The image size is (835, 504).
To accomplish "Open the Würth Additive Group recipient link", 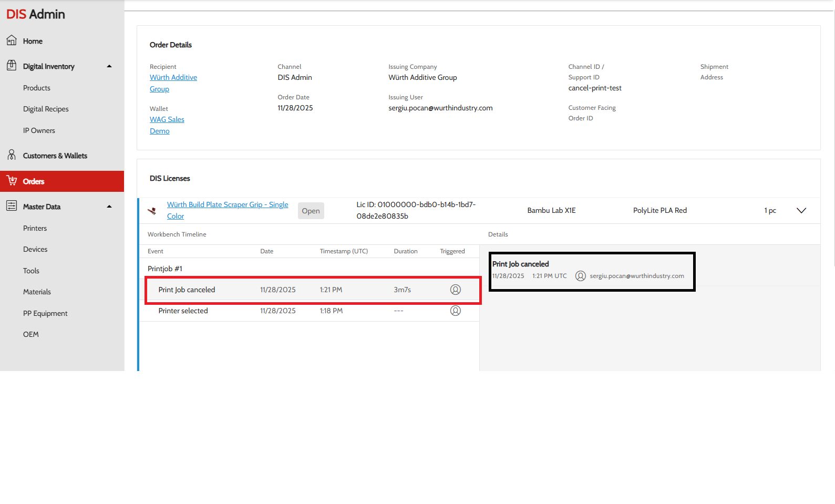I will point(173,78).
